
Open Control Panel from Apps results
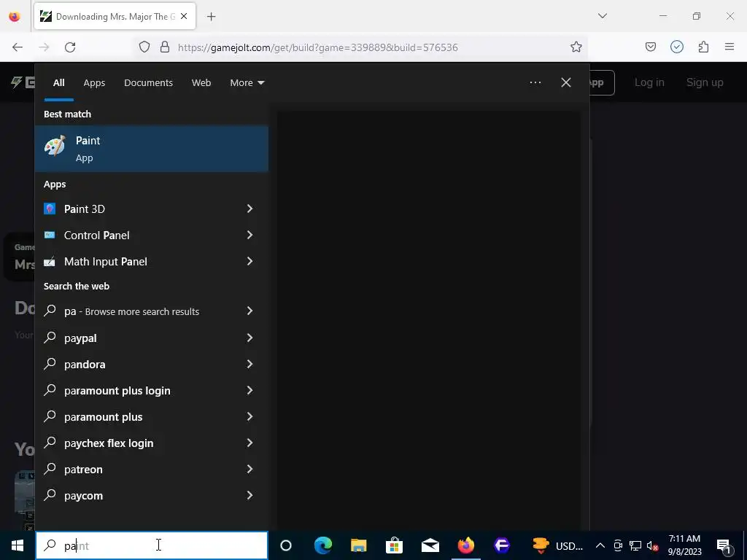pyautogui.click(x=97, y=236)
